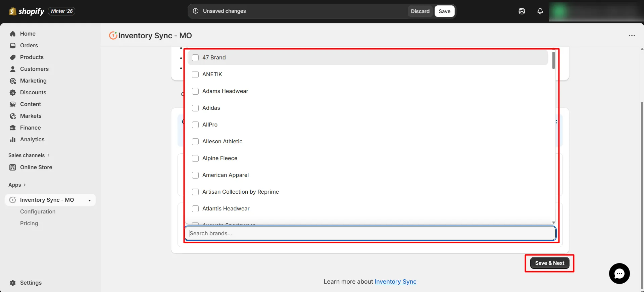Open Customers page
This screenshot has height=292, width=644.
point(34,69)
